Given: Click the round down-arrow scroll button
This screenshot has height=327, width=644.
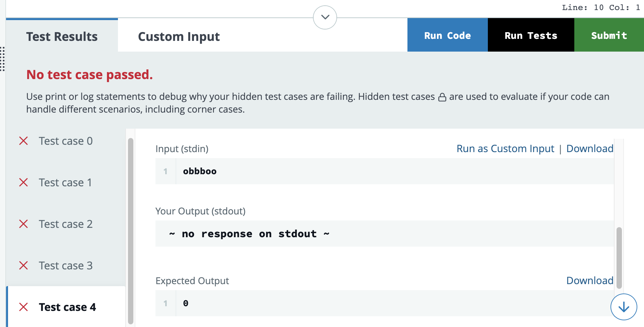Looking at the screenshot, I should pyautogui.click(x=624, y=307).
